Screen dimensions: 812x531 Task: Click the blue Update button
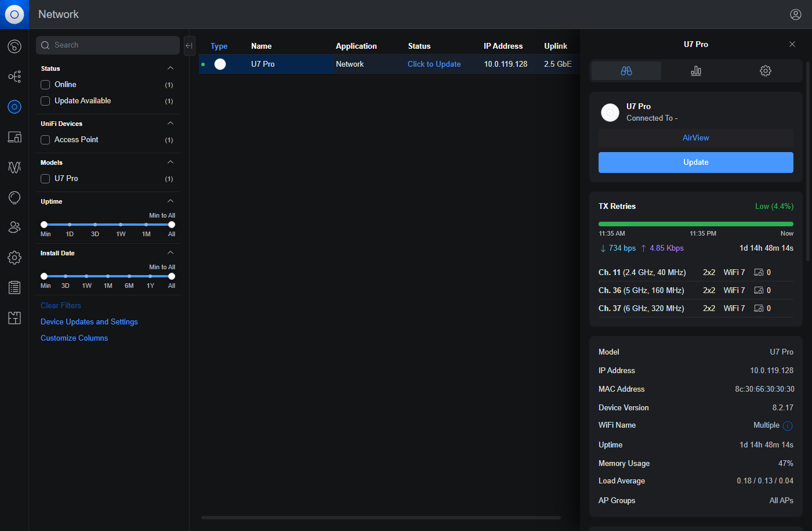(696, 162)
